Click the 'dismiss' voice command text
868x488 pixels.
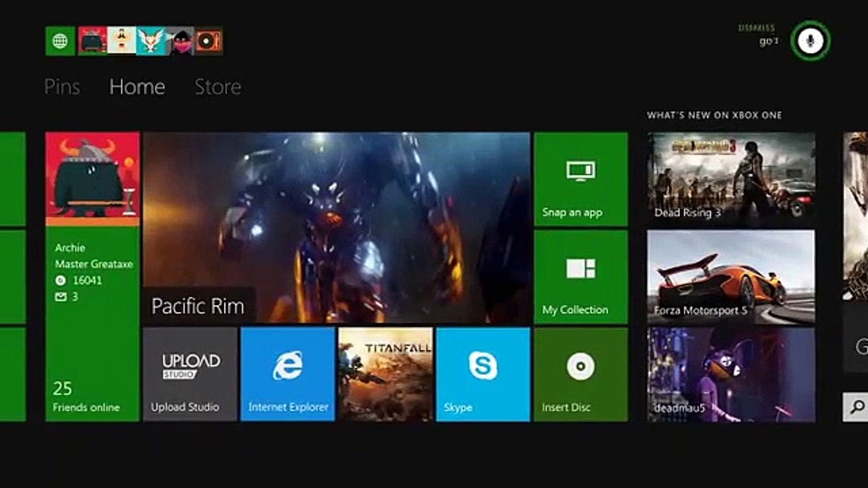pyautogui.click(x=756, y=28)
